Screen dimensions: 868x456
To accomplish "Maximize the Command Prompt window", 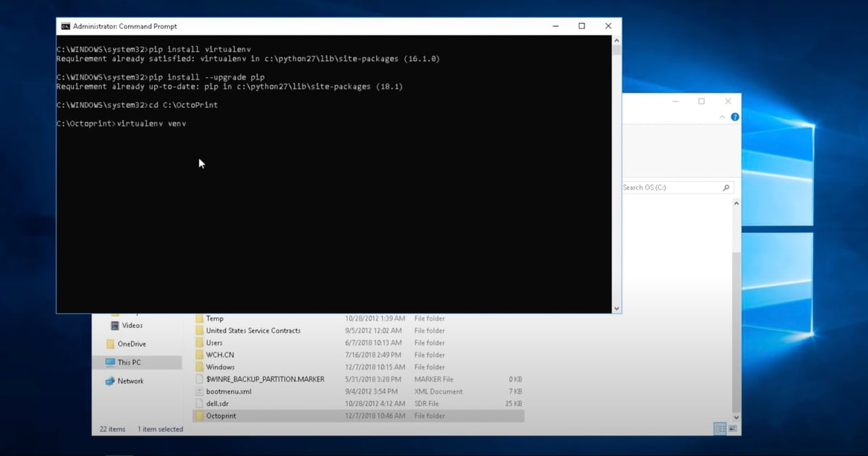I will [x=582, y=26].
